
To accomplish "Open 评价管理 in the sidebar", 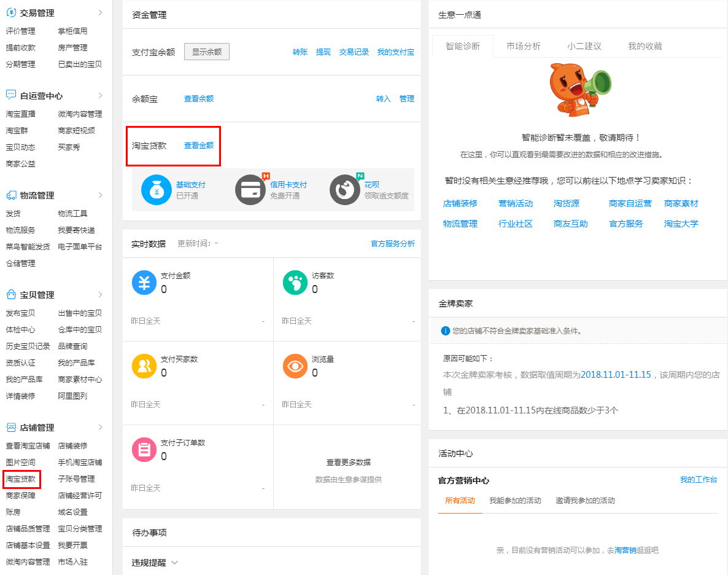I will pos(20,31).
